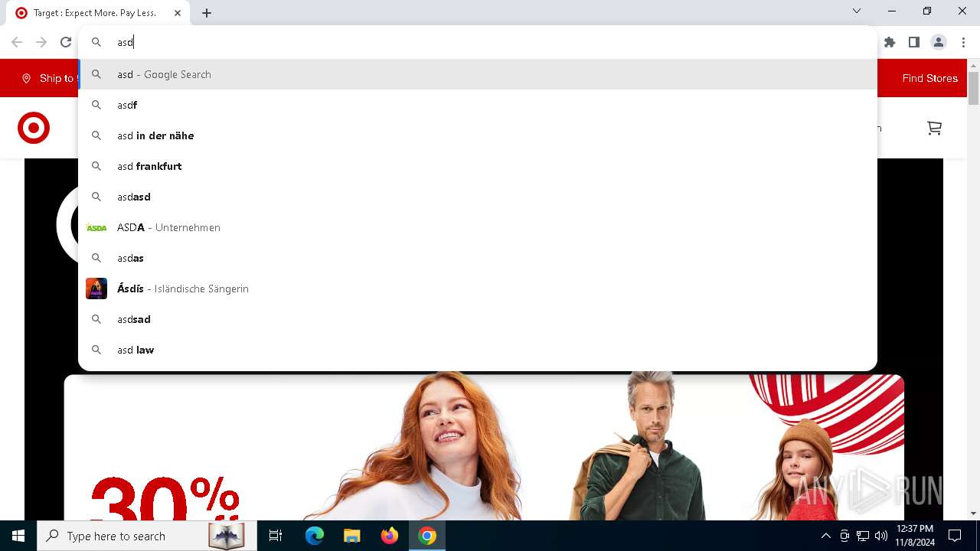
Task: Open the volume speaker icon
Action: [881, 536]
